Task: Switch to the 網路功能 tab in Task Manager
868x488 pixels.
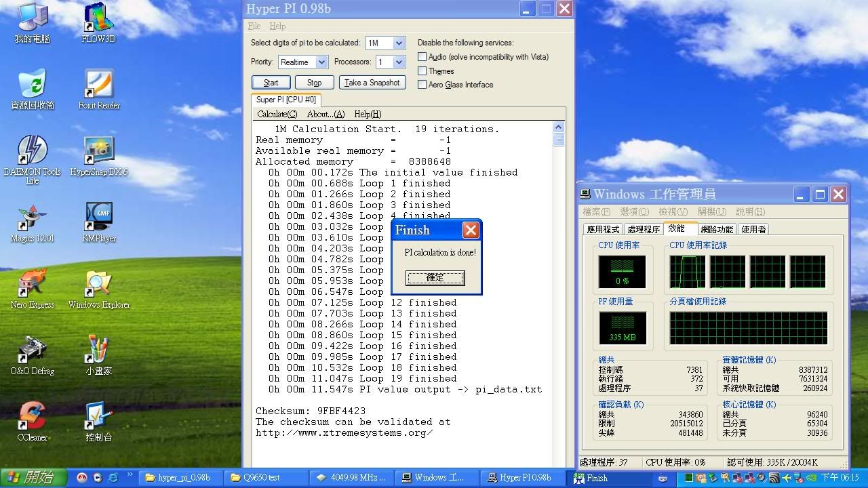Action: click(717, 229)
